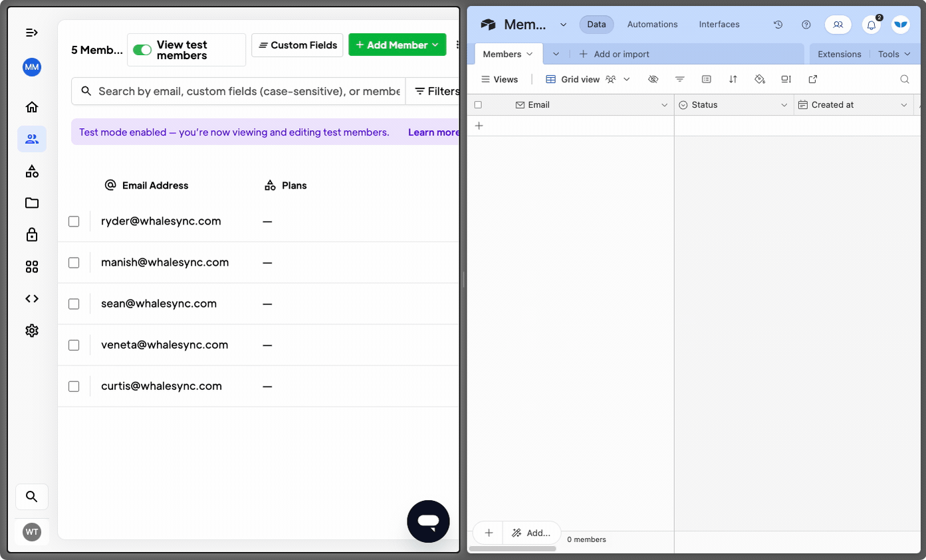
Task: Open the group records icon
Action: tap(706, 79)
